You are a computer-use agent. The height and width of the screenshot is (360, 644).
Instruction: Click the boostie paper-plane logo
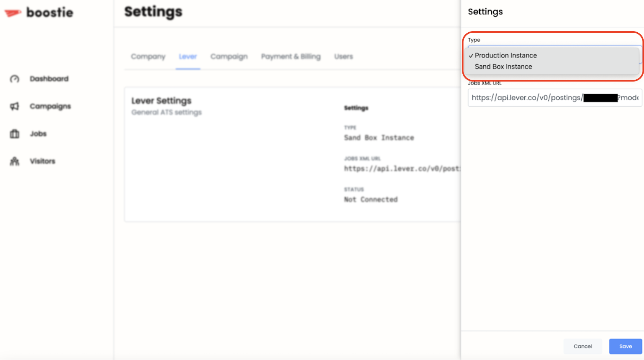[x=12, y=12]
